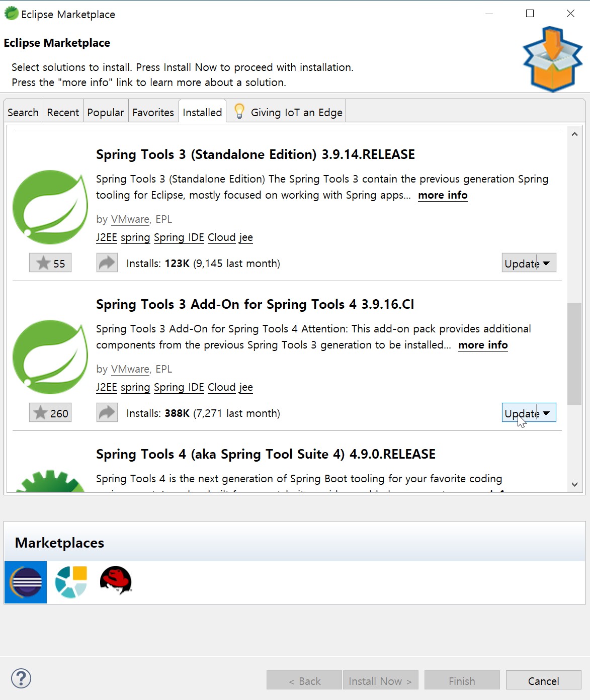The image size is (590, 700).
Task: Maximize the Eclipse Marketplace window
Action: point(530,14)
